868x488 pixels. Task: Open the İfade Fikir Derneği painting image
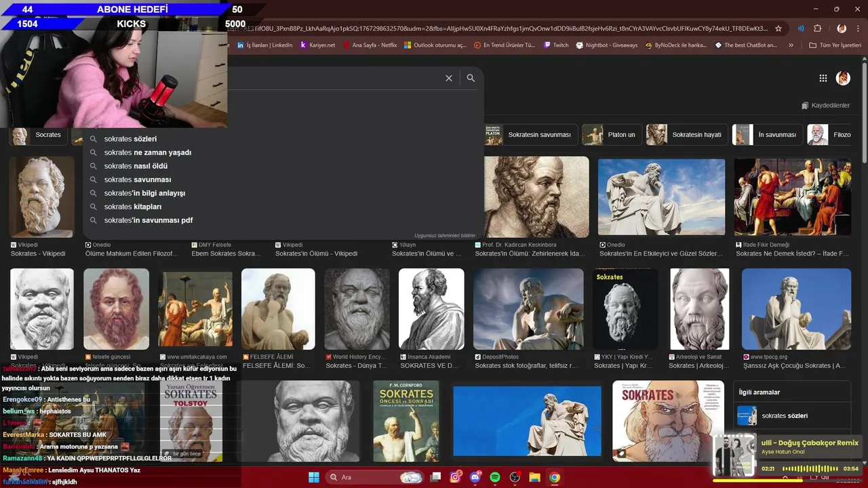coord(793,197)
